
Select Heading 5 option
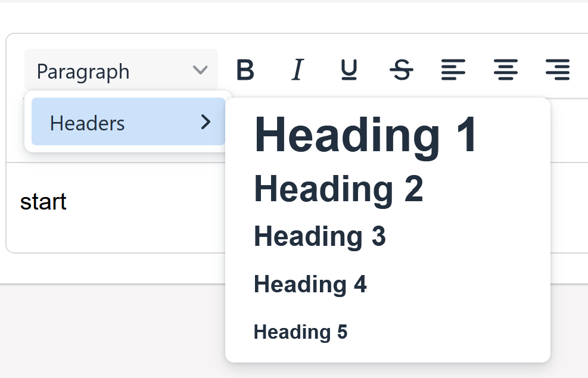click(x=300, y=332)
